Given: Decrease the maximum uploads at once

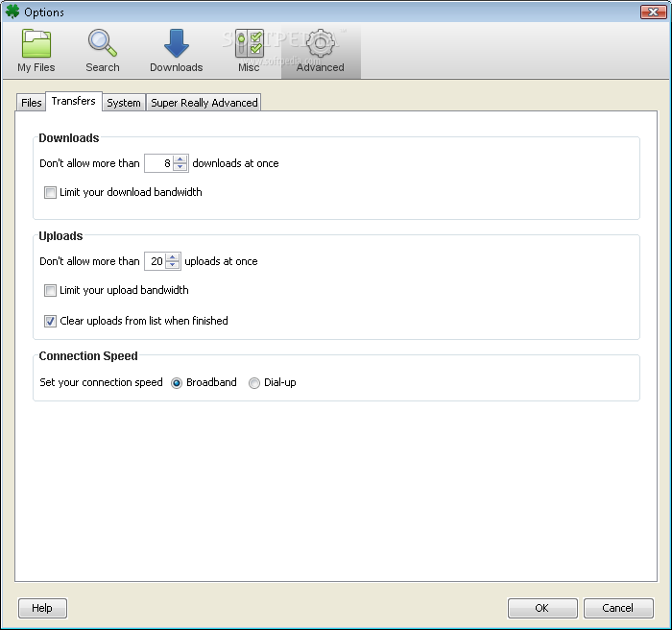Looking at the screenshot, I should [x=173, y=265].
